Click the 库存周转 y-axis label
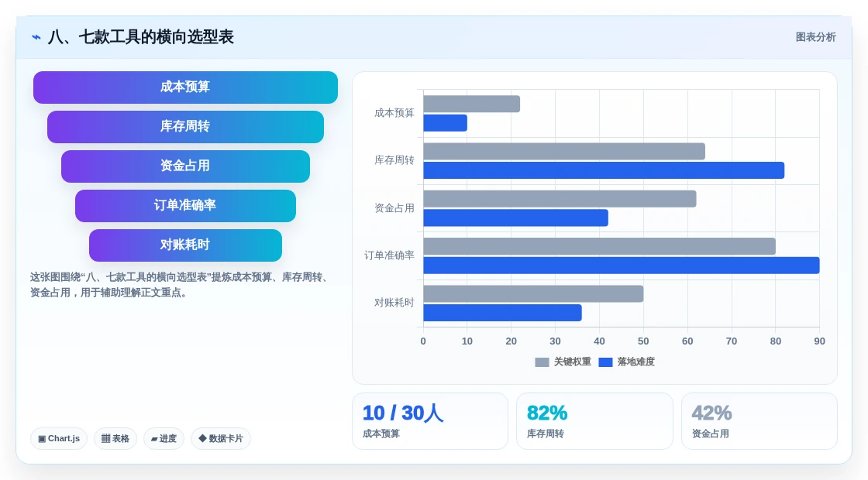Viewport: 868px width, 480px height. point(394,160)
